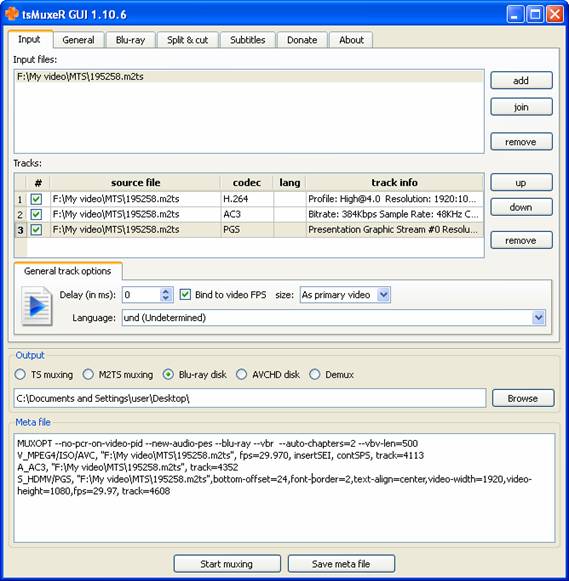Click remove button beside input files
This screenshot has height=581, width=569.
click(521, 142)
